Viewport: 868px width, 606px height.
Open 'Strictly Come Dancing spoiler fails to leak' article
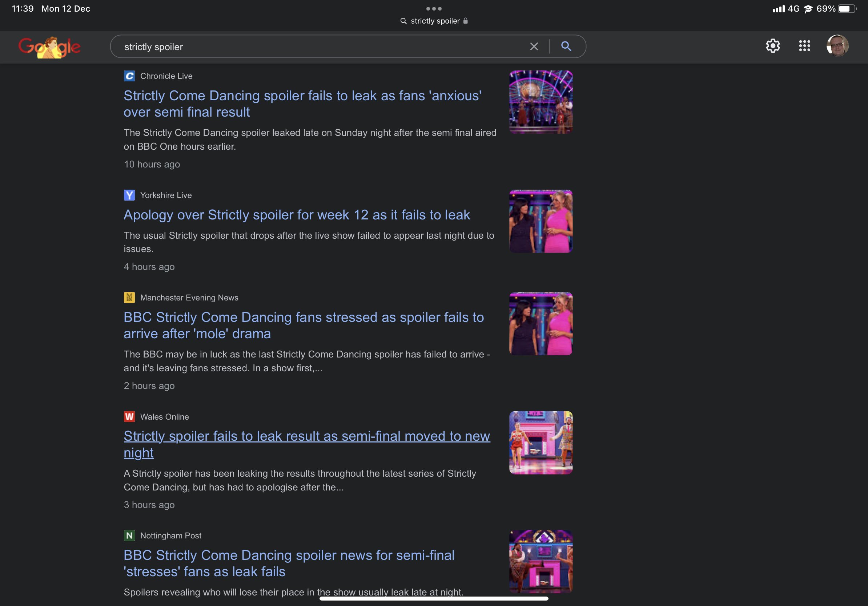pyautogui.click(x=302, y=104)
